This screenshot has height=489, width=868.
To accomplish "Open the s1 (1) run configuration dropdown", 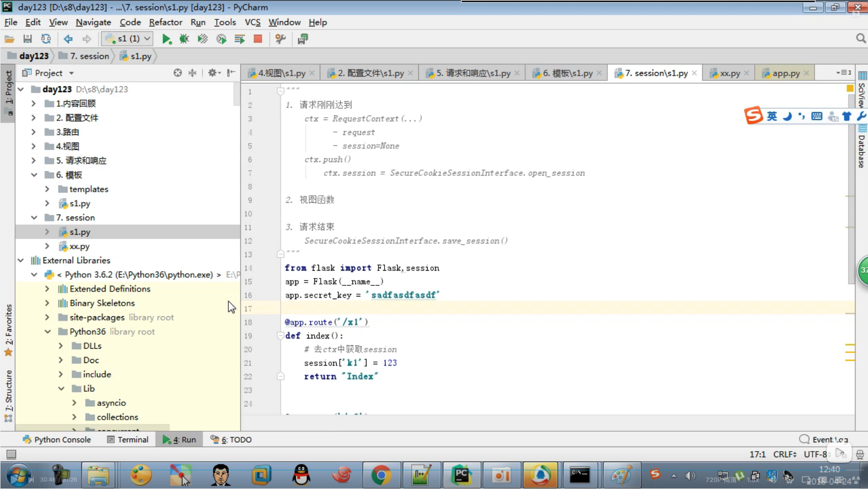I will 127,39.
